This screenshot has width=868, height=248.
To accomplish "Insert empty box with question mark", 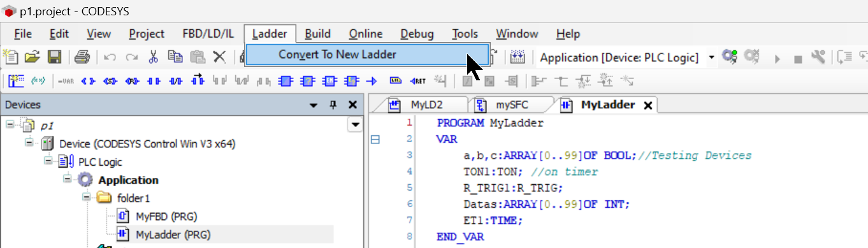I will [308, 81].
